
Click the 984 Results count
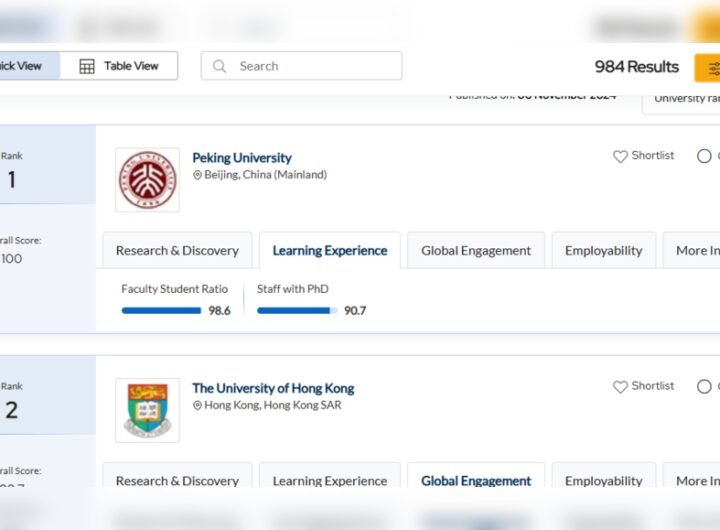[x=636, y=67]
